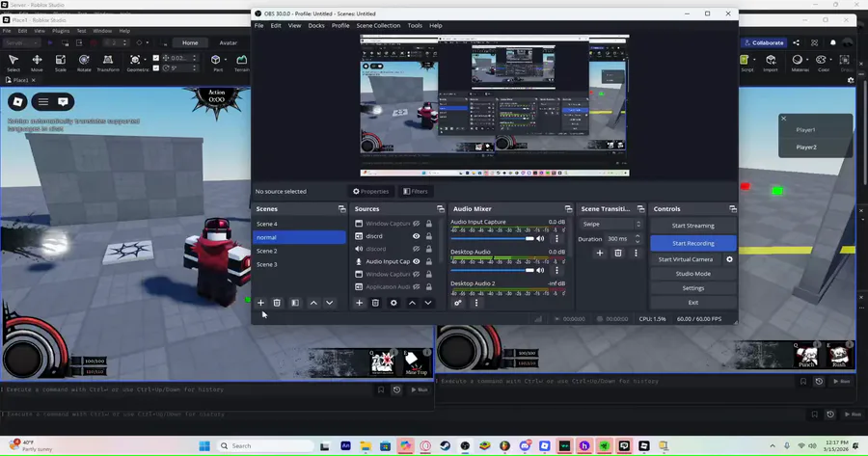Select the Rotate tool in Roblox Studio
The height and width of the screenshot is (456, 868).
pyautogui.click(x=84, y=63)
